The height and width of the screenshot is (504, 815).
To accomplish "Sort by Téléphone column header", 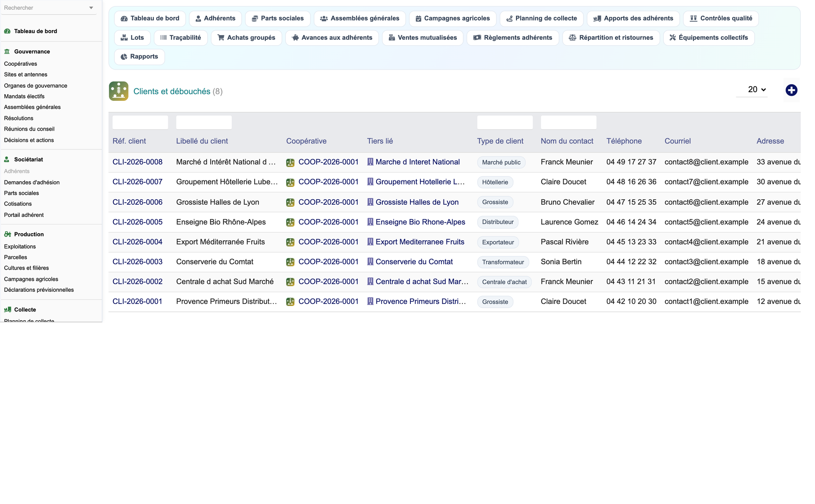I will [x=624, y=141].
